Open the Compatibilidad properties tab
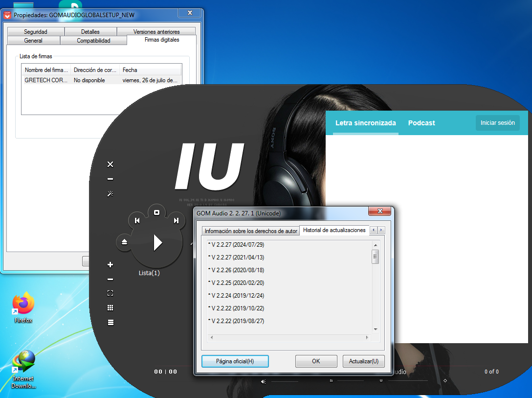The width and height of the screenshot is (532, 398). [93, 41]
